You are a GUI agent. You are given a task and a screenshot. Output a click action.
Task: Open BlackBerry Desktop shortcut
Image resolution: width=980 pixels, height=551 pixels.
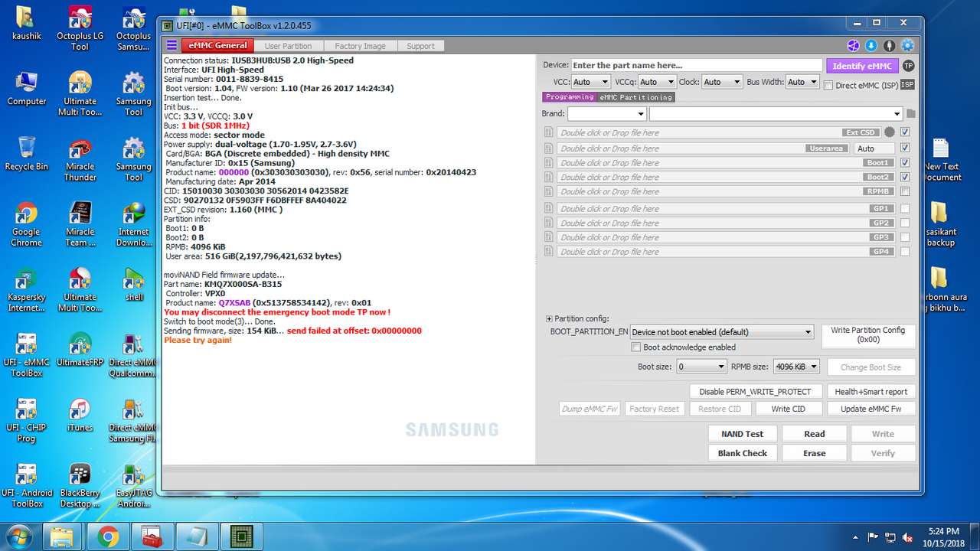pyautogui.click(x=80, y=486)
